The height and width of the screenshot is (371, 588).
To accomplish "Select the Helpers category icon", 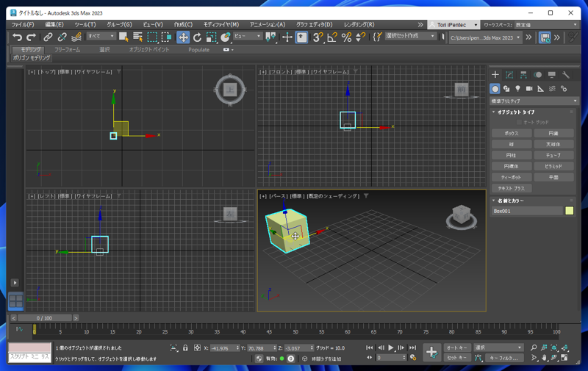I will tap(540, 88).
